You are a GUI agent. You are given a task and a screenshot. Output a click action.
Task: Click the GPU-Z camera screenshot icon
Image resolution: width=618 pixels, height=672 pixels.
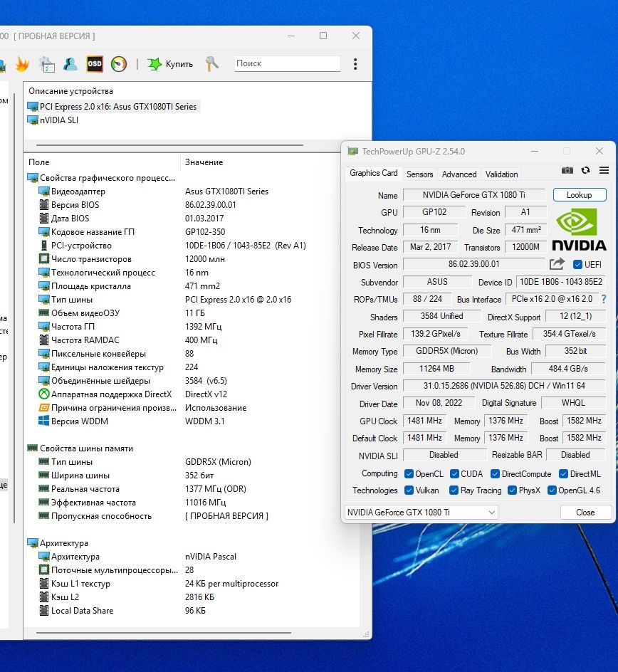click(567, 170)
